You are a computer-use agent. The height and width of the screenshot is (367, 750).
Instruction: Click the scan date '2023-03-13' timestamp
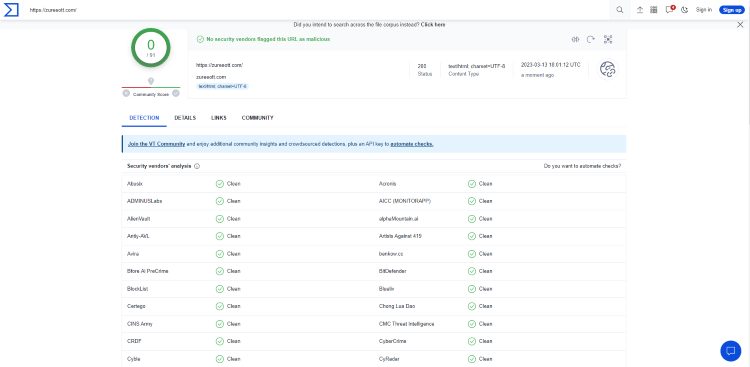[551, 65]
